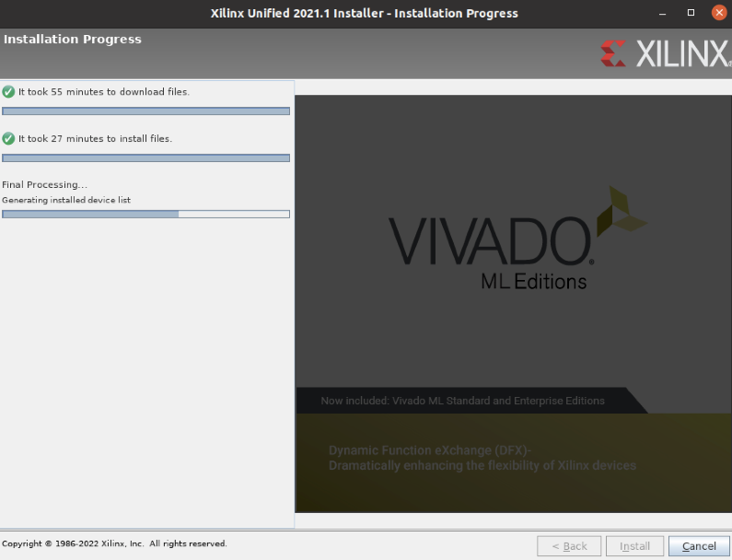The image size is (732, 560).
Task: Click the disabled Back button
Action: point(569,546)
